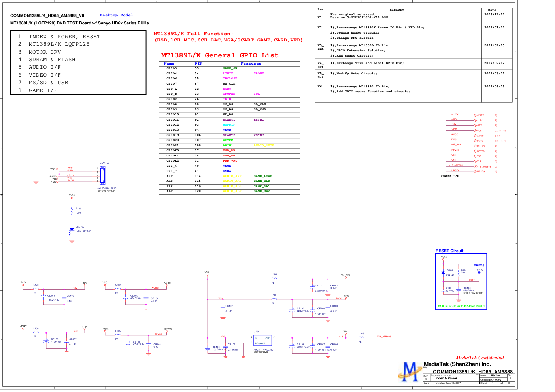This screenshot has height=392, width=555.
Task: Click the 'PIN' column header
Action: coord(198,64)
